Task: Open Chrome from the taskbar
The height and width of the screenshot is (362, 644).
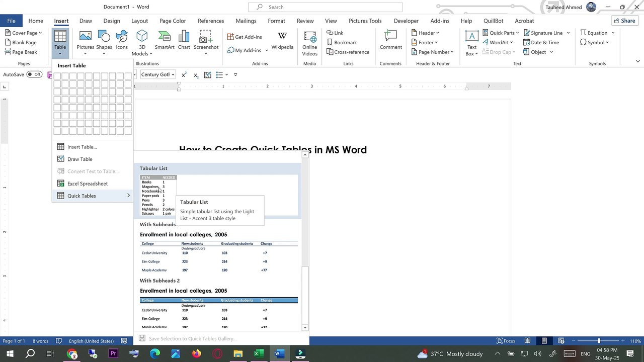Action: (x=72, y=354)
